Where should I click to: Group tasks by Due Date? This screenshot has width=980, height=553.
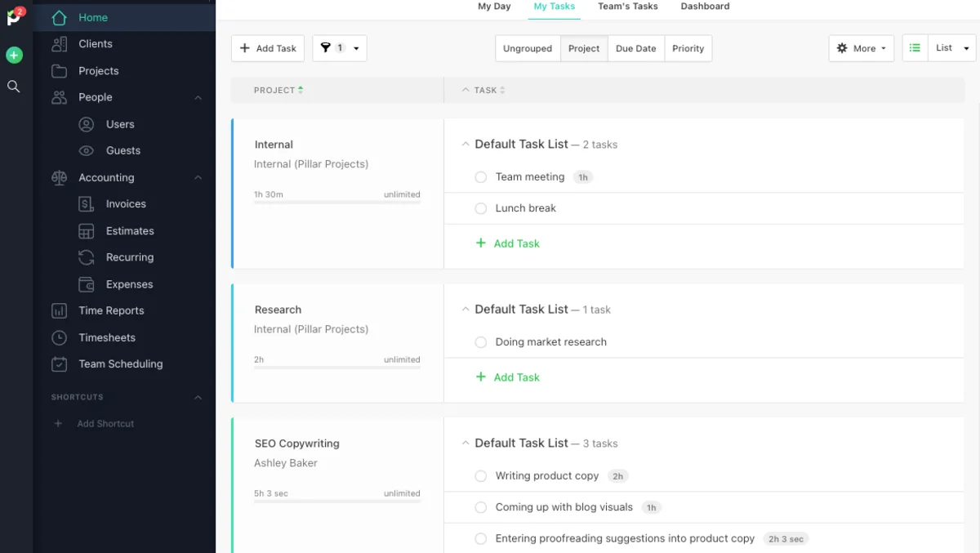coord(636,48)
